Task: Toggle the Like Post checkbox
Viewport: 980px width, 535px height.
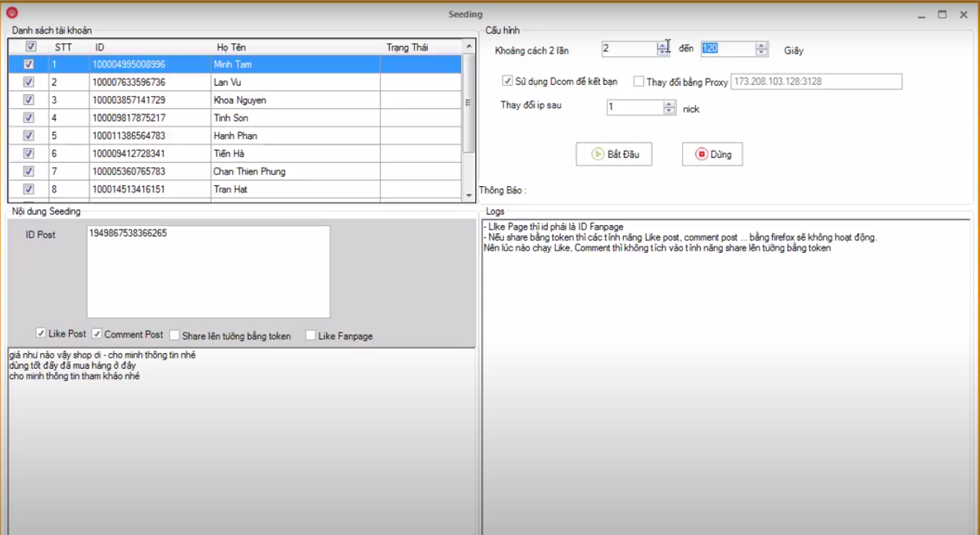Action: pyautogui.click(x=41, y=333)
